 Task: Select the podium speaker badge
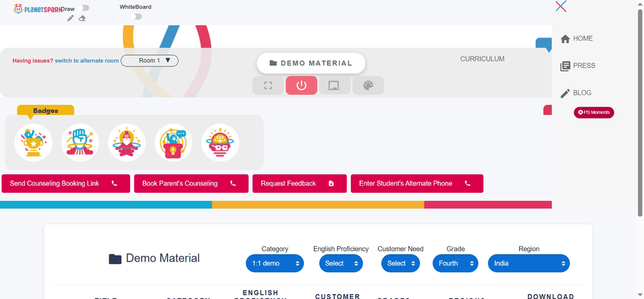(x=173, y=142)
